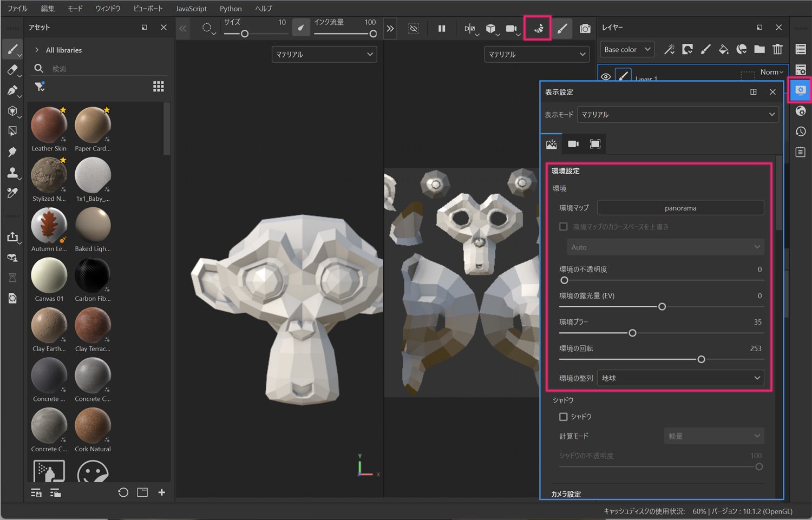The width and height of the screenshot is (812, 520).
Task: Add a paint layer with brush icon in Layers
Action: click(705, 49)
